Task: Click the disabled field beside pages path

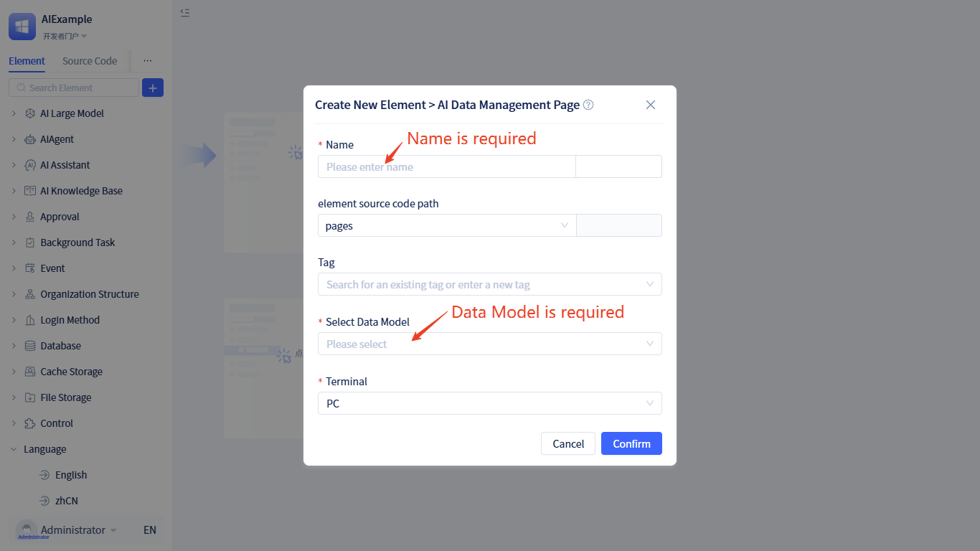Action: pos(619,225)
